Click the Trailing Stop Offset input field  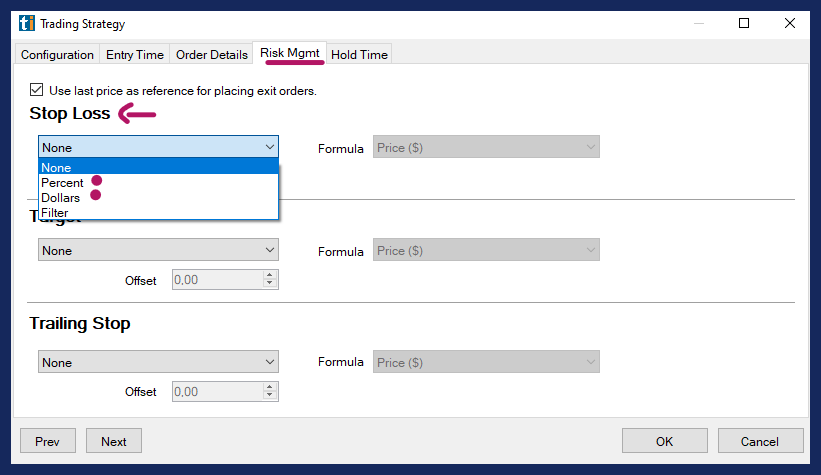pos(217,392)
